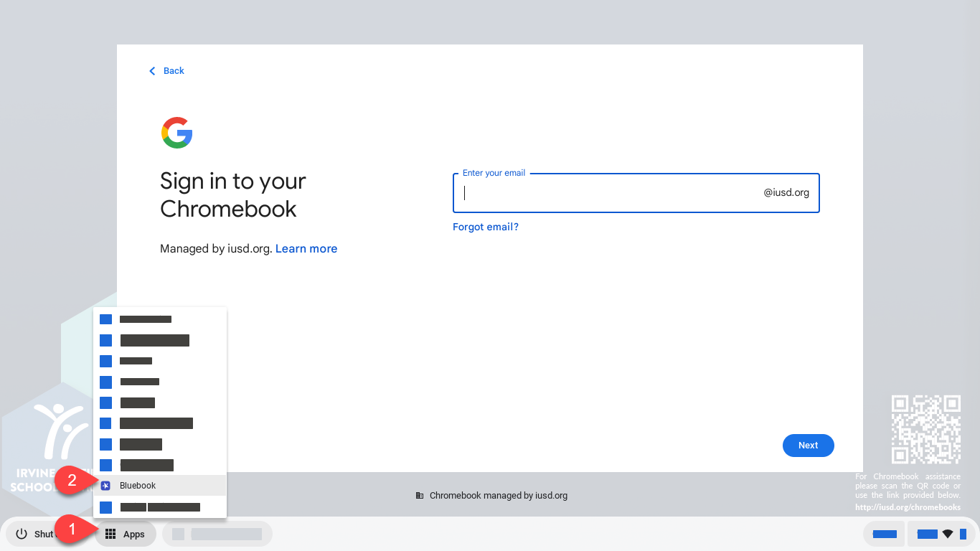The height and width of the screenshot is (551, 980).
Task: Select Bluebook from the Apps menu
Action: click(x=138, y=486)
